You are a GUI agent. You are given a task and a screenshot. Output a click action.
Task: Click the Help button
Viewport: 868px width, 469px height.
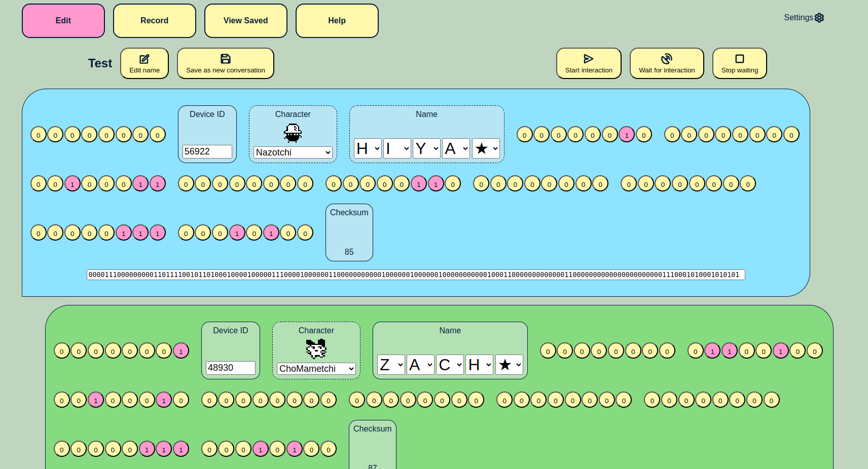pos(337,21)
